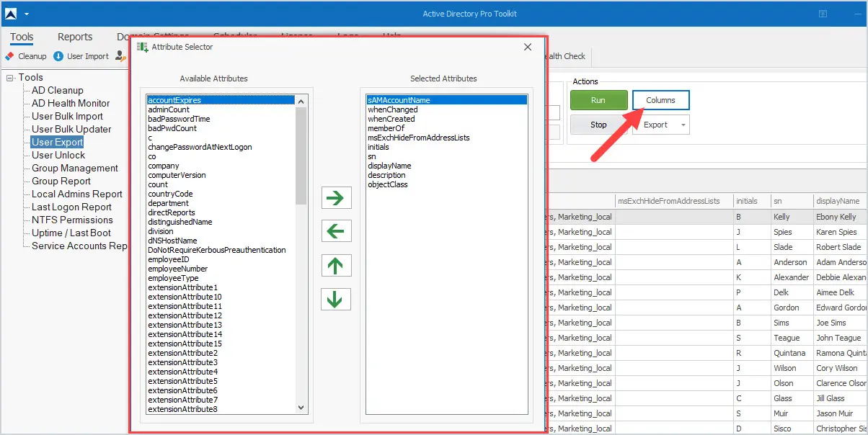
Task: Select 'sAMAccountName' in Selected Attributes
Action: tap(446, 100)
